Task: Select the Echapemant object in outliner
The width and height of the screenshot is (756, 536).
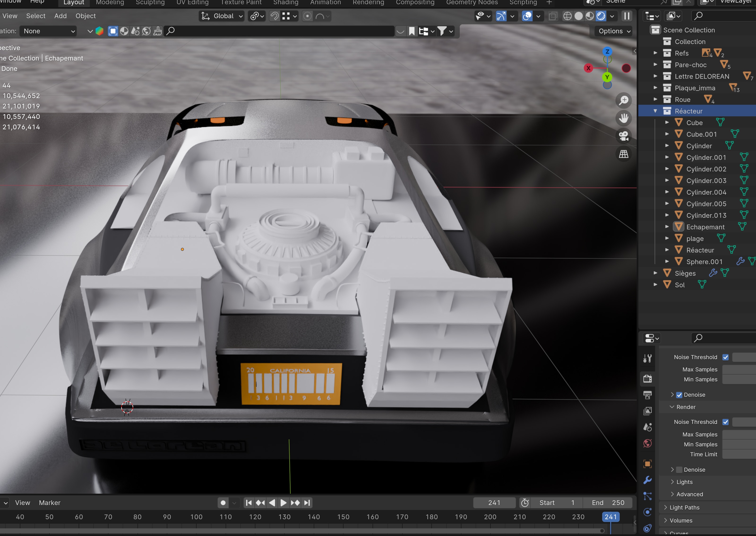Action: click(x=705, y=227)
